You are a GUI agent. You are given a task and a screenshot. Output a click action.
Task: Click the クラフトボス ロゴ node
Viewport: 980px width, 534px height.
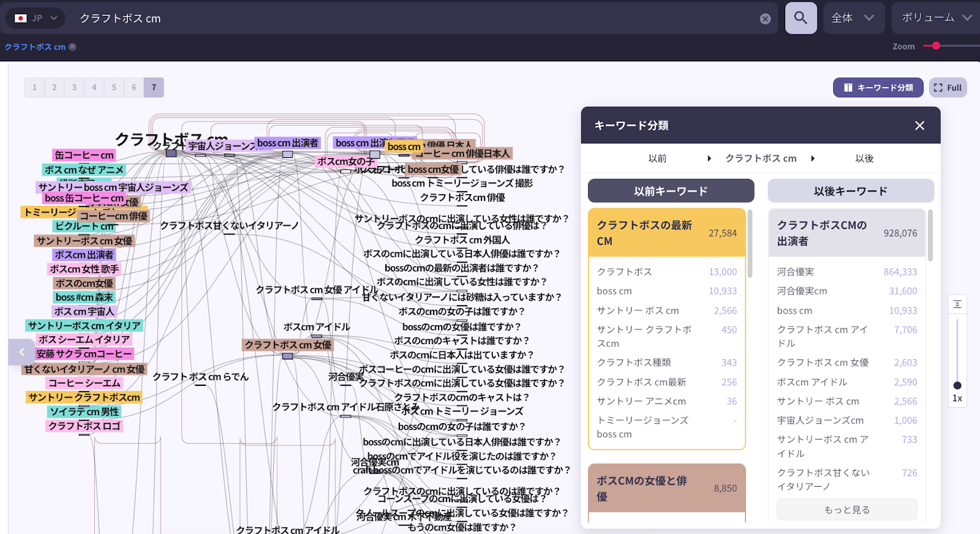pyautogui.click(x=85, y=426)
